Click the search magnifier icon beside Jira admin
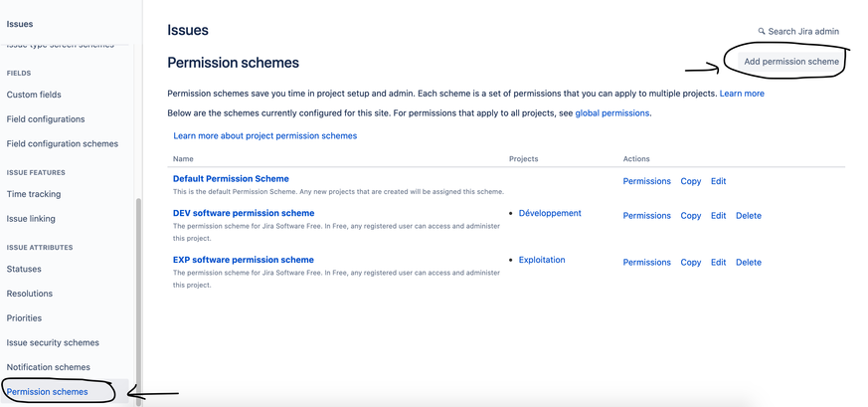This screenshot has height=407, width=868. (762, 32)
